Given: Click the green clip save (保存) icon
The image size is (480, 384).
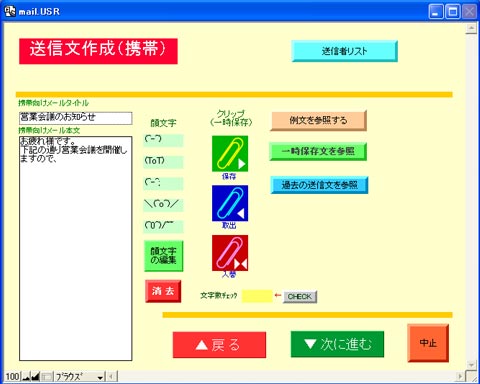Looking at the screenshot, I should (230, 153).
